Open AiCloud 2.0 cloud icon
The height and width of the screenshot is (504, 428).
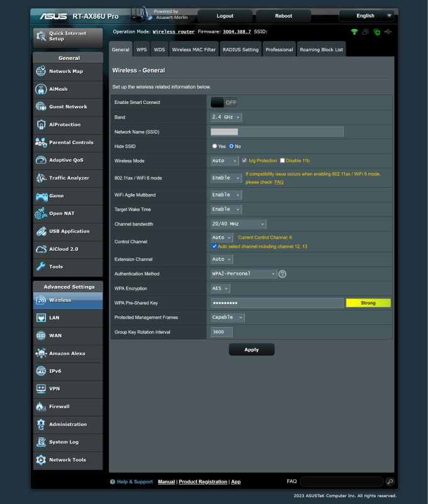click(41, 249)
